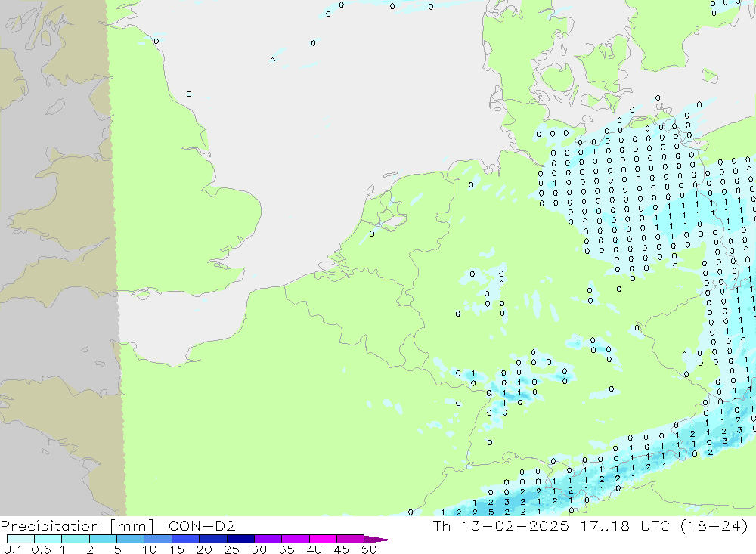
Task: Click the arrow tip above 50 mm on legend
Action: point(379,540)
